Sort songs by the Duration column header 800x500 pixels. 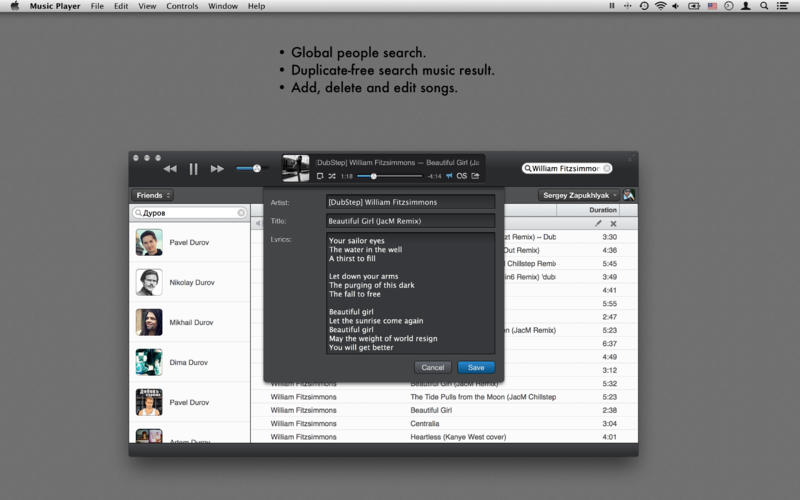tap(603, 210)
